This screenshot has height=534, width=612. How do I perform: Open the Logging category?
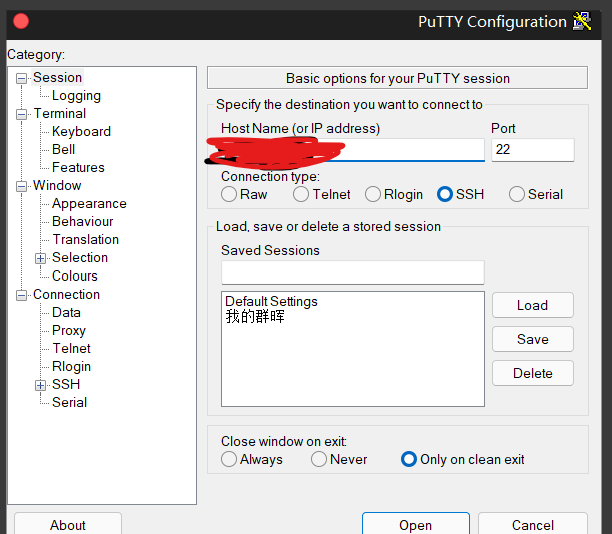[76, 96]
